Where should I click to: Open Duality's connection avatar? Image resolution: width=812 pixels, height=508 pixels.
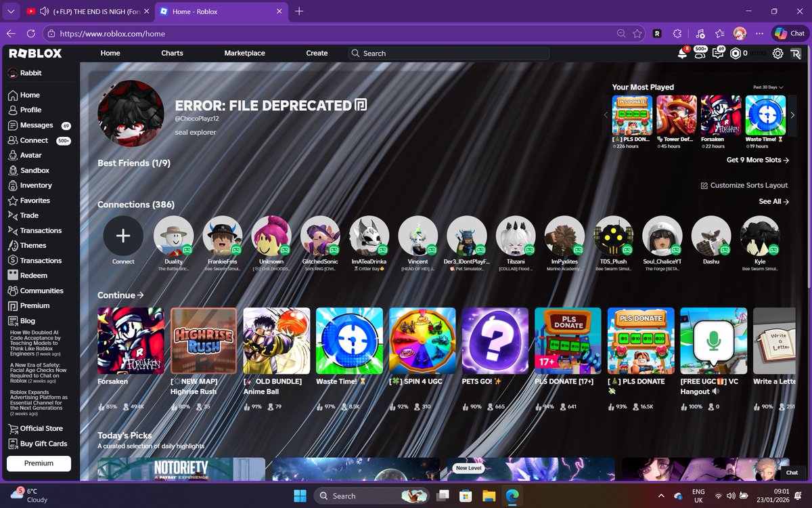point(174,236)
